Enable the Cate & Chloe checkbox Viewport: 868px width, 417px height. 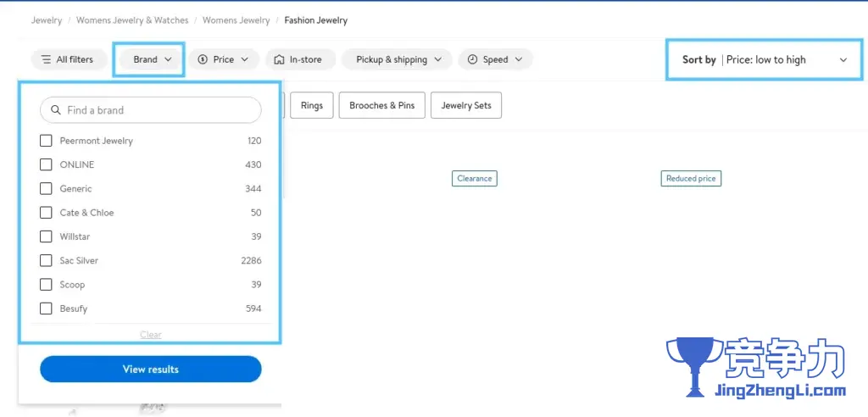tap(46, 213)
